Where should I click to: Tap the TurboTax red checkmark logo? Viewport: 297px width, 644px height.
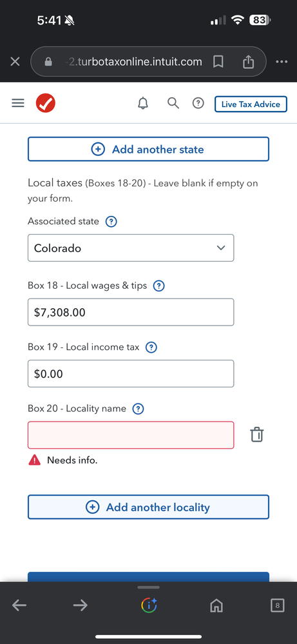(x=46, y=103)
